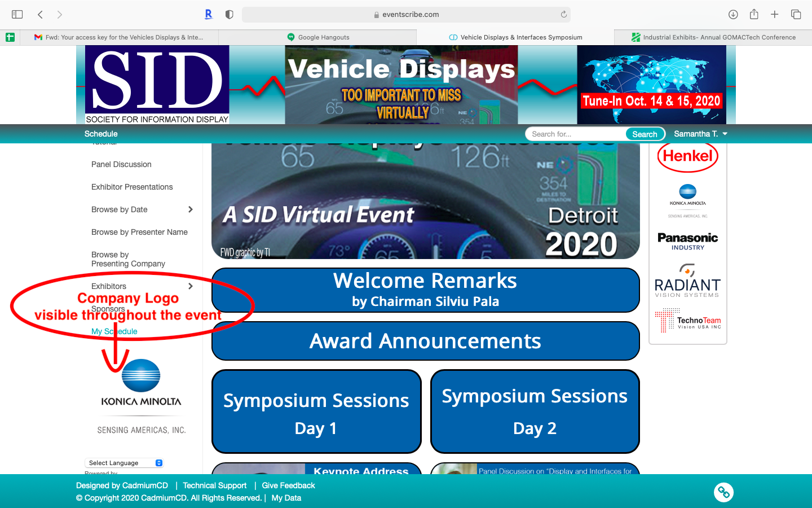The width and height of the screenshot is (812, 508).
Task: Open the Technical Support link
Action: (x=215, y=485)
